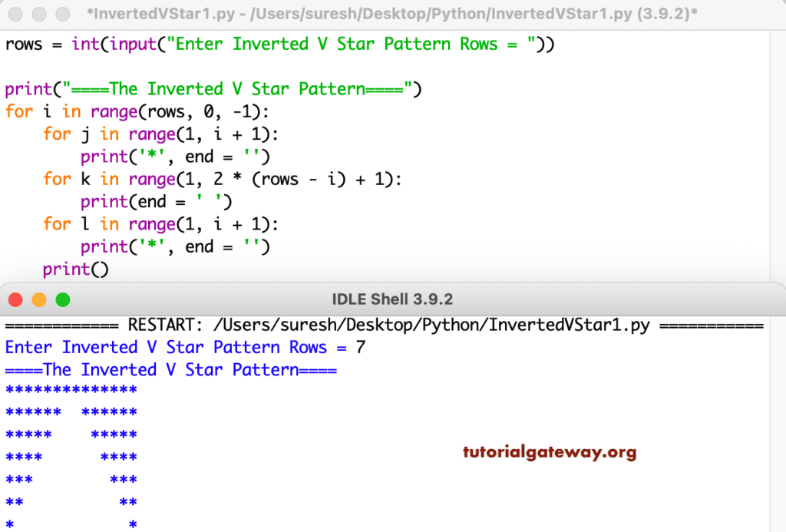786x532 pixels.
Task: Close the IDLE Shell window
Action: [15, 299]
